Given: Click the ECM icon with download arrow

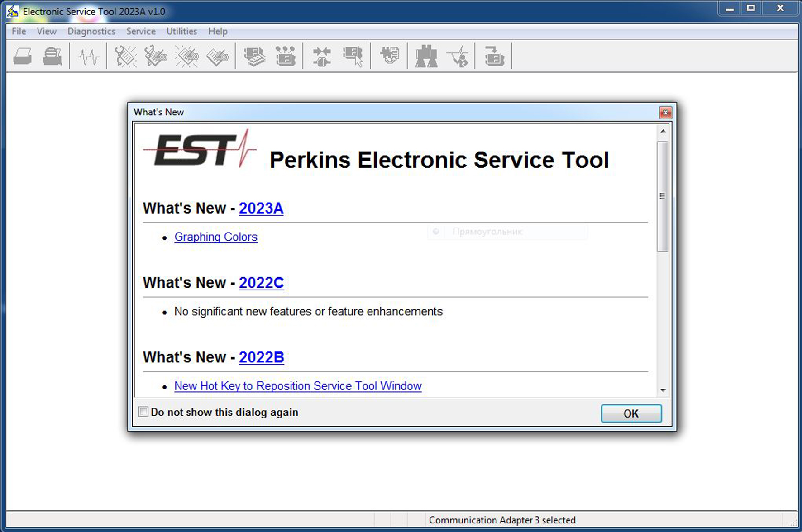Looking at the screenshot, I should point(494,57).
